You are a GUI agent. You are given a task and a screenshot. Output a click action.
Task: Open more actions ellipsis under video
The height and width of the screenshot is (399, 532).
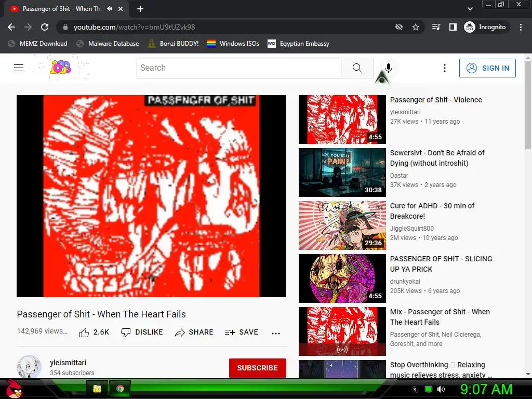click(x=276, y=333)
